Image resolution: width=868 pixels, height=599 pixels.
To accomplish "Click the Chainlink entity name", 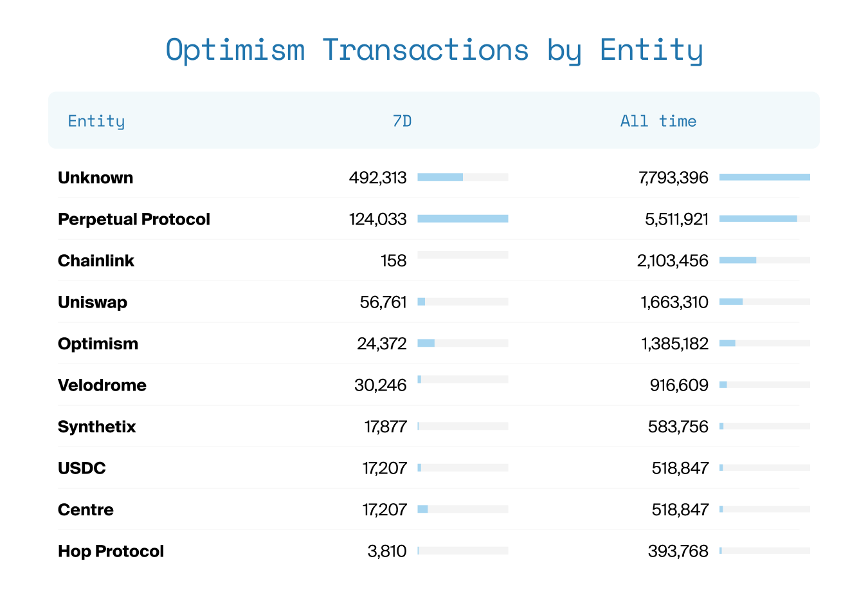I will pyautogui.click(x=96, y=261).
